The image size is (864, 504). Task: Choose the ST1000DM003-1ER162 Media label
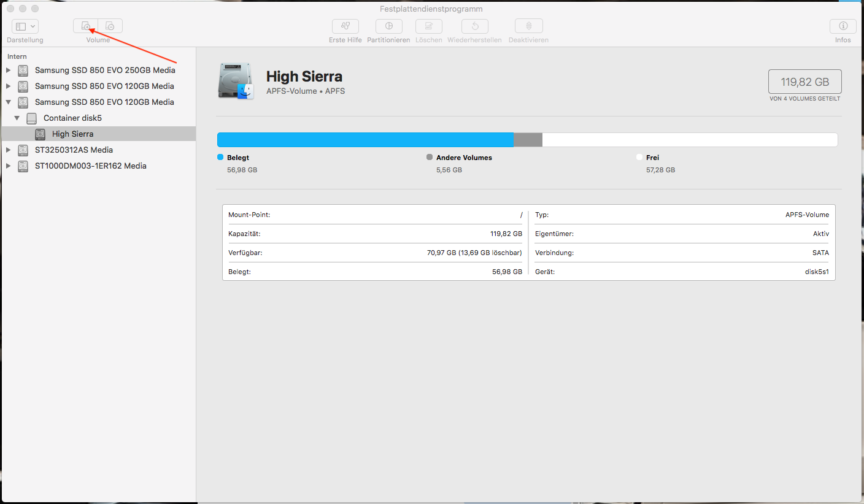pos(91,166)
